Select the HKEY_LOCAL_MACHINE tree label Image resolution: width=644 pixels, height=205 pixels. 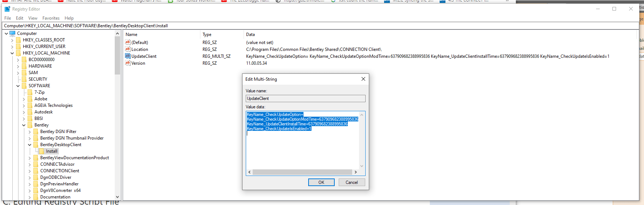[x=46, y=53]
